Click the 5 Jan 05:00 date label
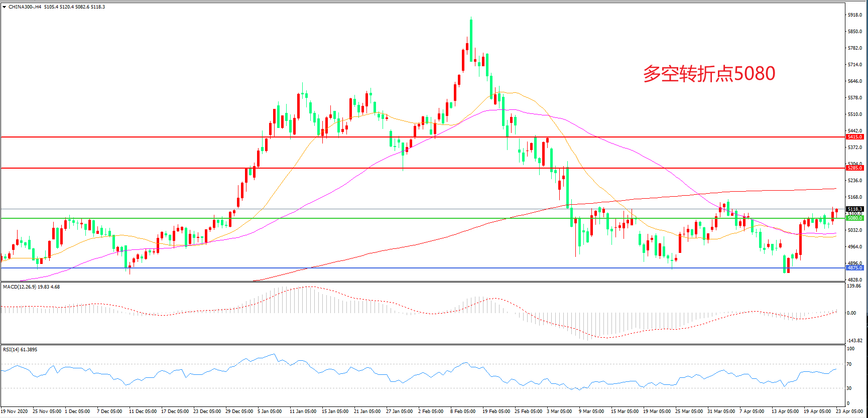Screen dimensions: 868x418 point(270,411)
